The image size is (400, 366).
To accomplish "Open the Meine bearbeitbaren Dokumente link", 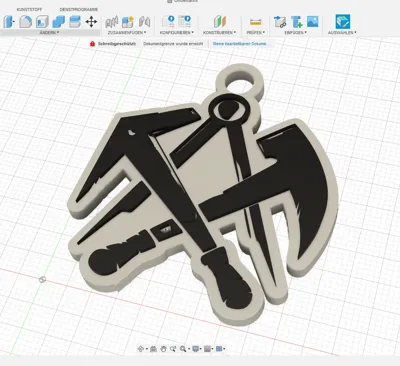I will [240, 44].
